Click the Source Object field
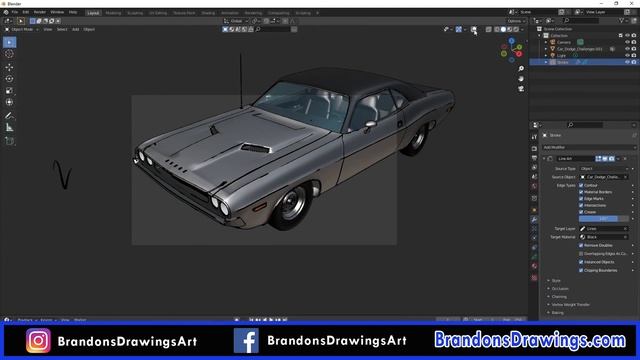640x360 pixels. (604, 177)
